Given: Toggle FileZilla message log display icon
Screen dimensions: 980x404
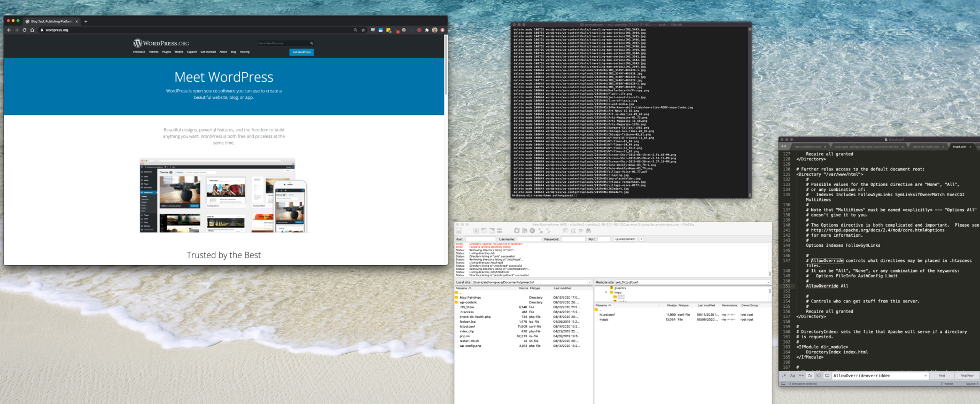Looking at the screenshot, I should tap(476, 230).
